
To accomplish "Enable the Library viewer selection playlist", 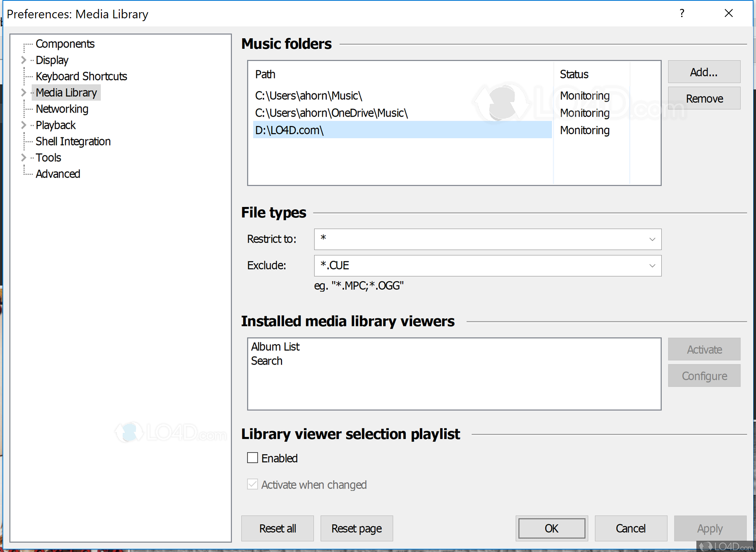I will point(252,457).
